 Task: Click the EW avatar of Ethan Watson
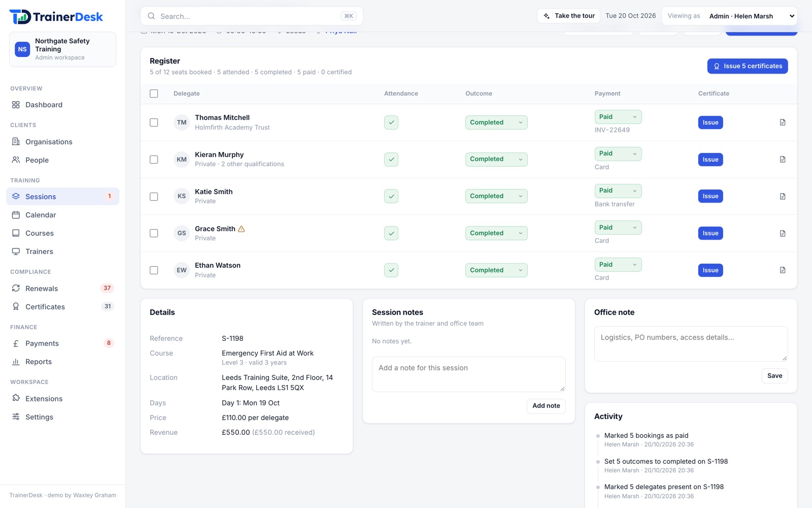[x=182, y=270]
